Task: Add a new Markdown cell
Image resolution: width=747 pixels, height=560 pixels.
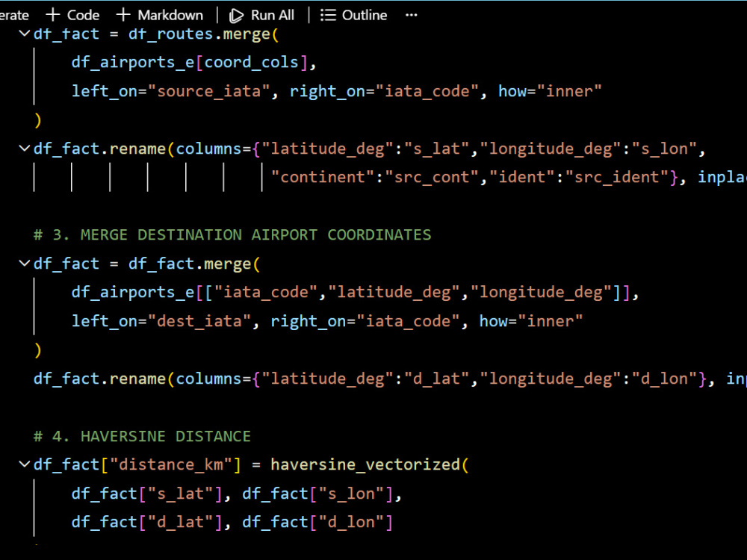Action: (160, 15)
